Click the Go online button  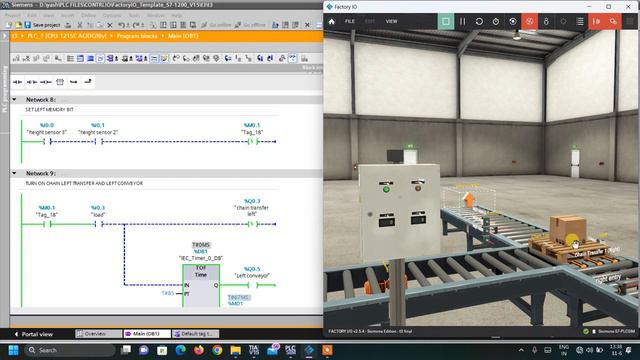216,25
